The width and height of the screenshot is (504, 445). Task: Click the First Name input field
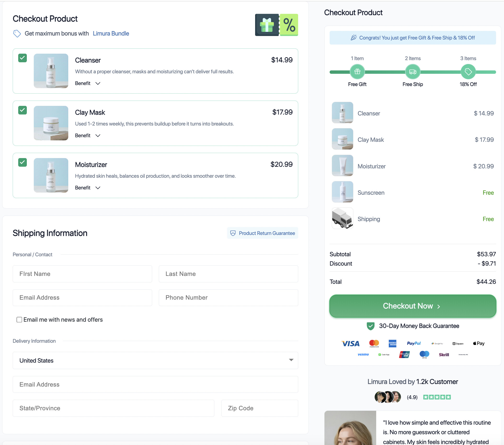(x=82, y=274)
